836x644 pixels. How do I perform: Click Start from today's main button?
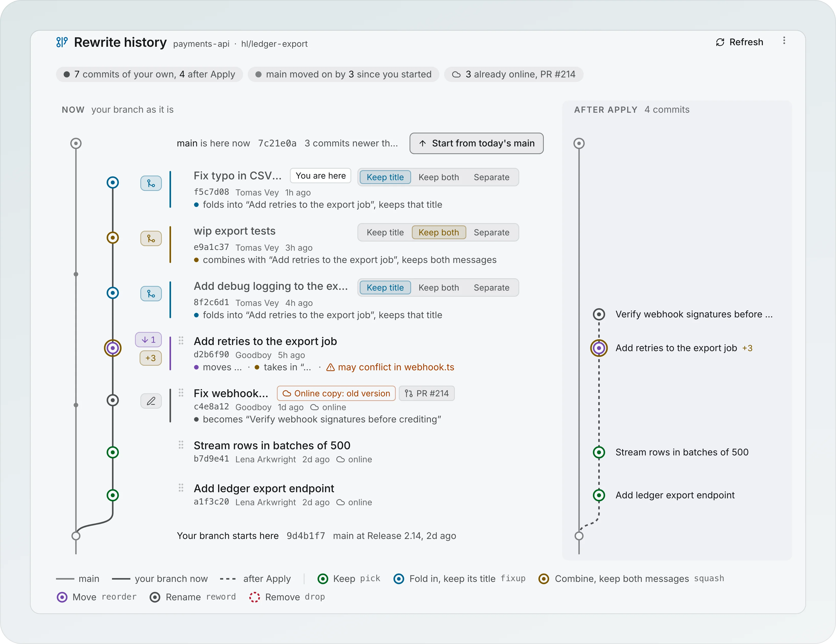pyautogui.click(x=476, y=143)
